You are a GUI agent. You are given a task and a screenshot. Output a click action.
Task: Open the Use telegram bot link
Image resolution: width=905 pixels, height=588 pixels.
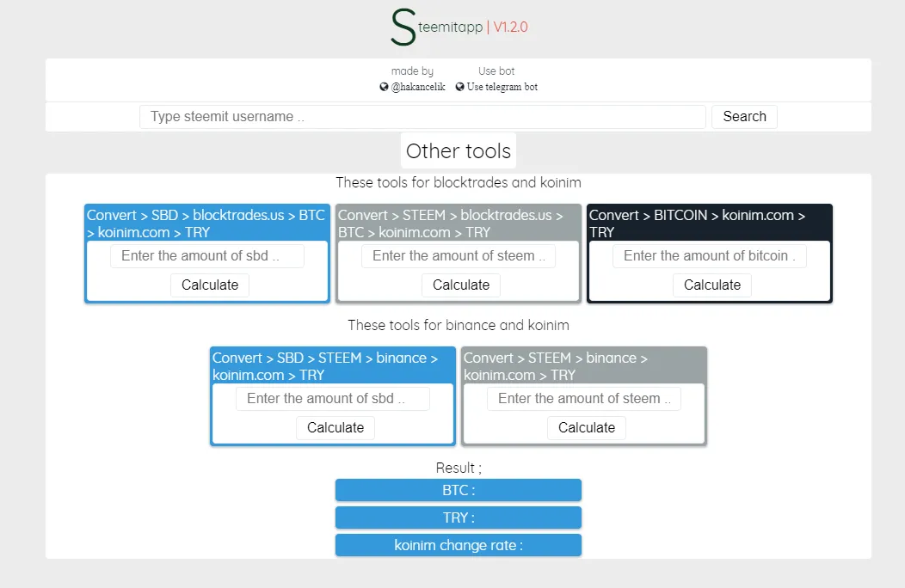point(502,87)
